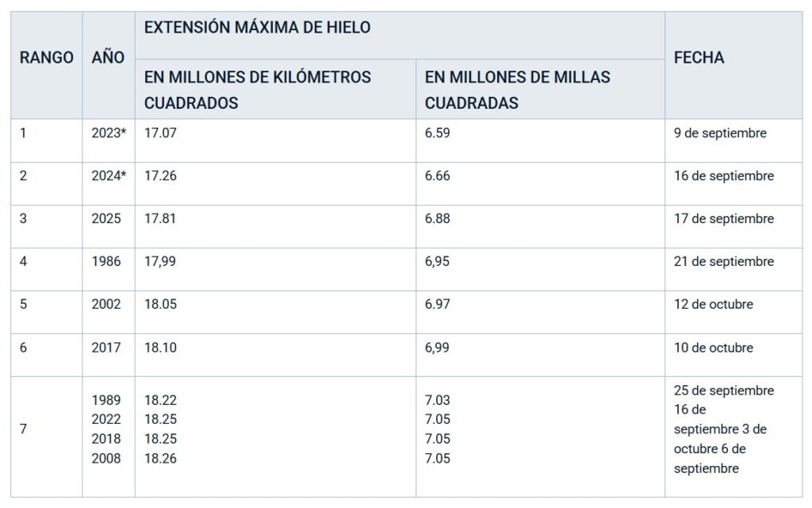Click the 17.07 extent value
This screenshot has height=508, width=812.
(160, 133)
